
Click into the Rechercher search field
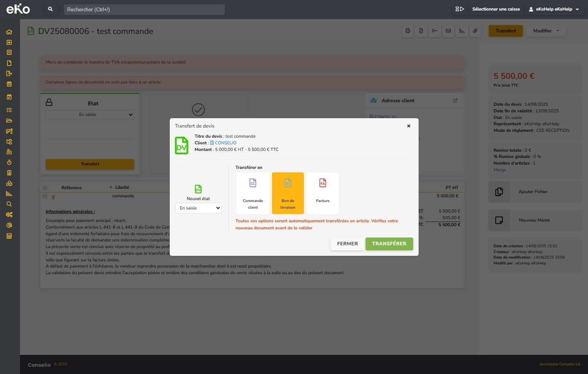tap(144, 9)
